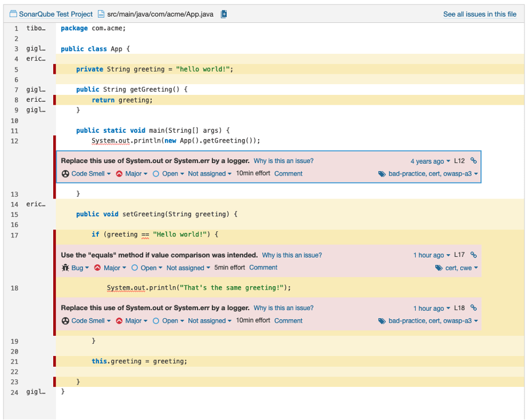Click the file path src/main/java/com/acme/App.java
This screenshot has width=529, height=420.
coord(160,14)
